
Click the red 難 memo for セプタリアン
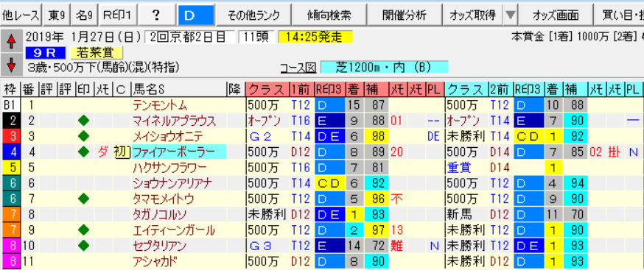pos(397,246)
